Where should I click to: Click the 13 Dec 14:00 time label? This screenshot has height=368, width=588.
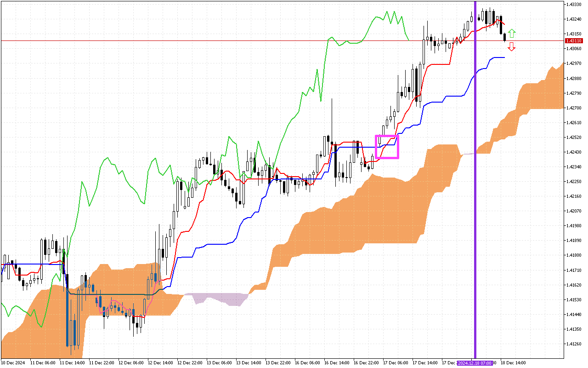point(249,363)
